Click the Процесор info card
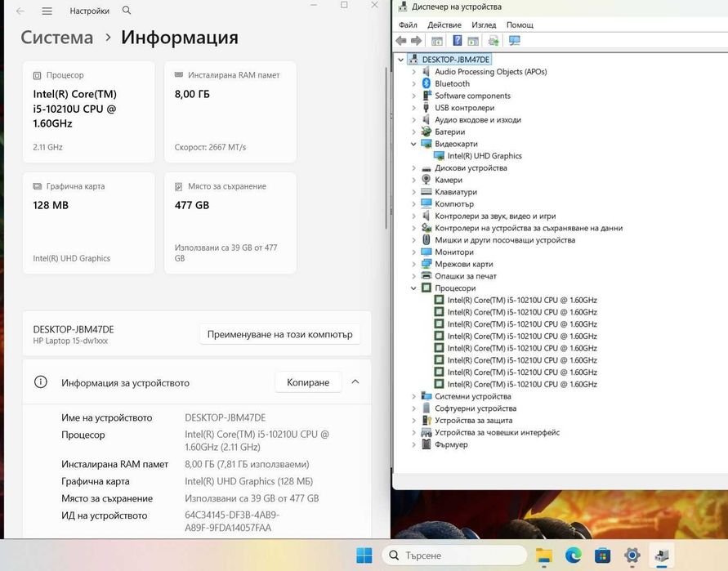728x571 pixels. pos(89,112)
